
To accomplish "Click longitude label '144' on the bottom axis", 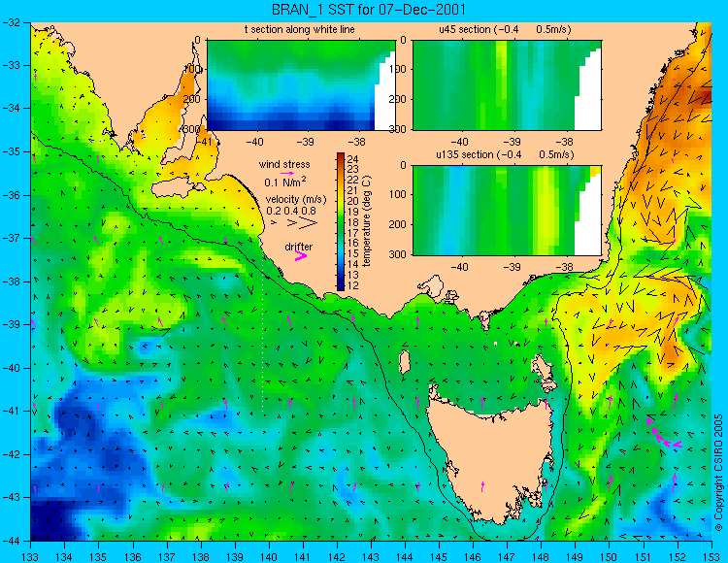I will 405,556.
